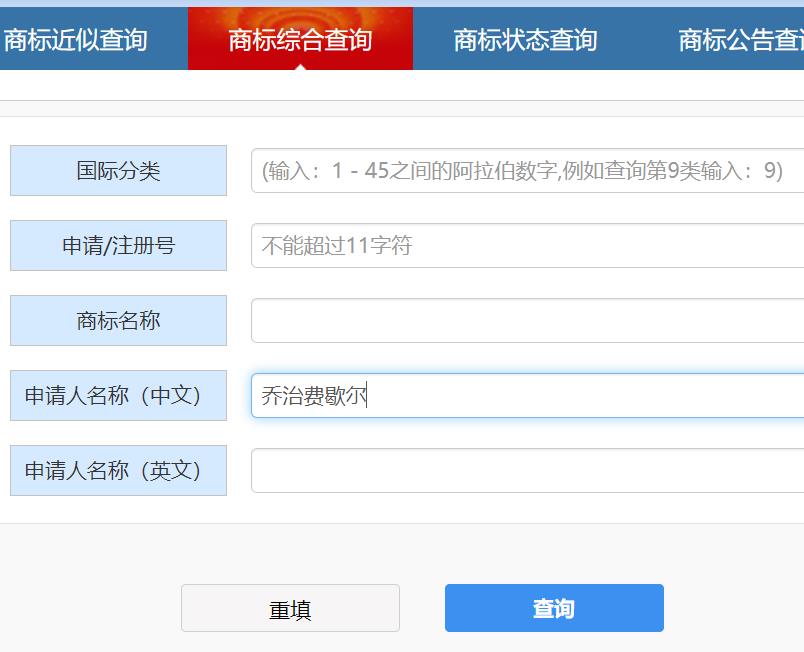The image size is (804, 652).
Task: Click the 申请人名称（中文） field label
Action: pos(118,395)
